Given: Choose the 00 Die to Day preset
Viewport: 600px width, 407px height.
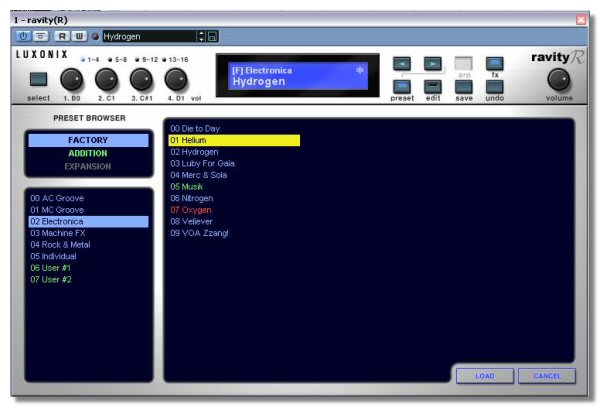Looking at the screenshot, I should 234,129.
